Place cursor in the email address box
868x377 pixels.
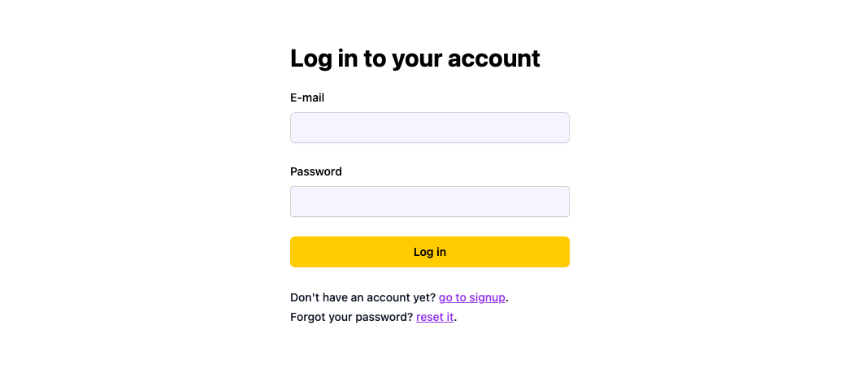(429, 128)
